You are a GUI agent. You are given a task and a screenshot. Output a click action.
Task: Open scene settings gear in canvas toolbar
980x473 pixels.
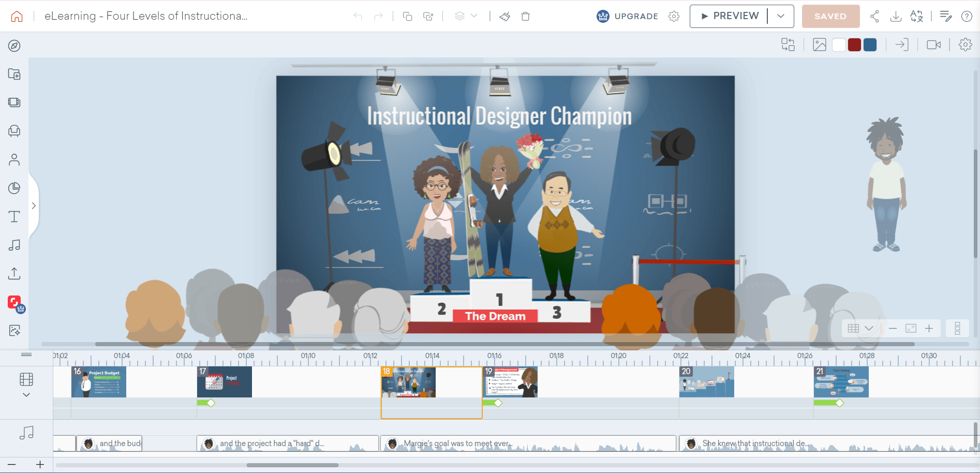tap(966, 45)
